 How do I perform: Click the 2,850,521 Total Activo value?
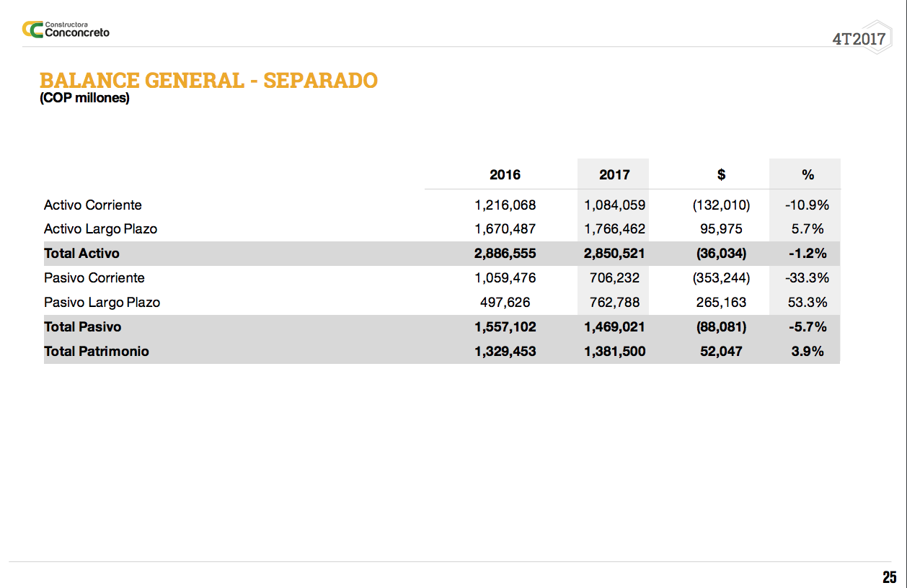(614, 254)
